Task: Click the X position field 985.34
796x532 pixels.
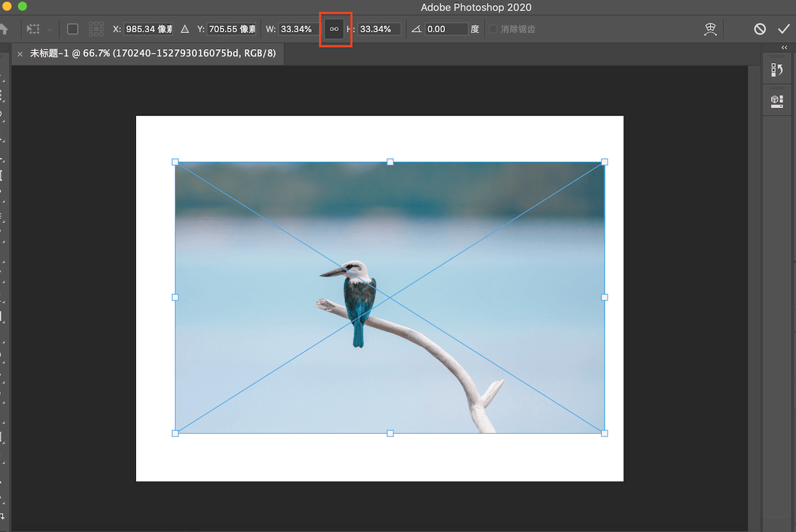Action: pyautogui.click(x=149, y=29)
